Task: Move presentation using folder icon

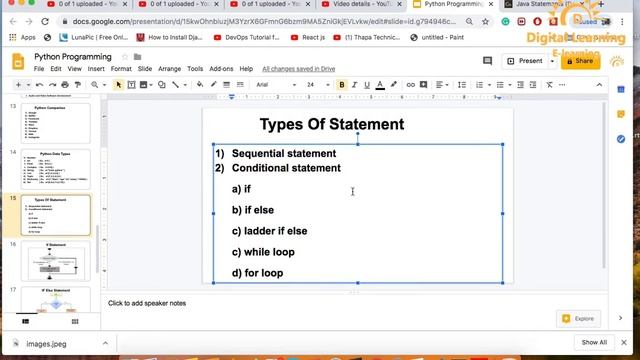Action: [x=138, y=57]
